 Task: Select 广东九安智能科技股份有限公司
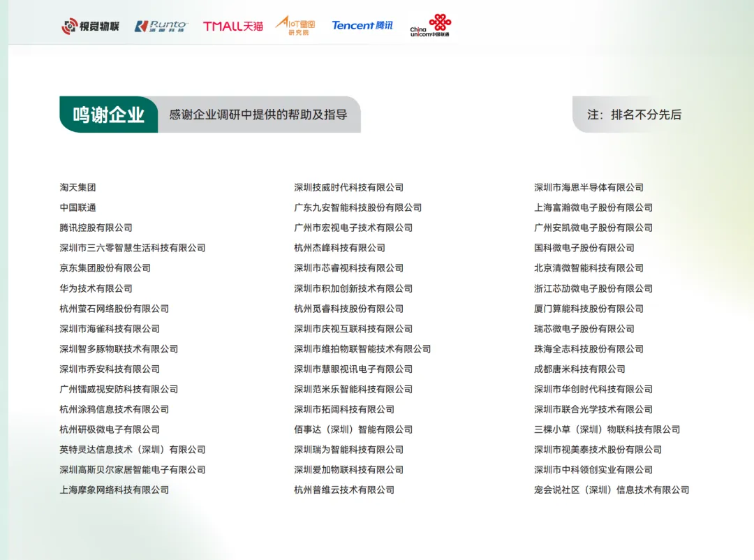pyautogui.click(x=358, y=207)
